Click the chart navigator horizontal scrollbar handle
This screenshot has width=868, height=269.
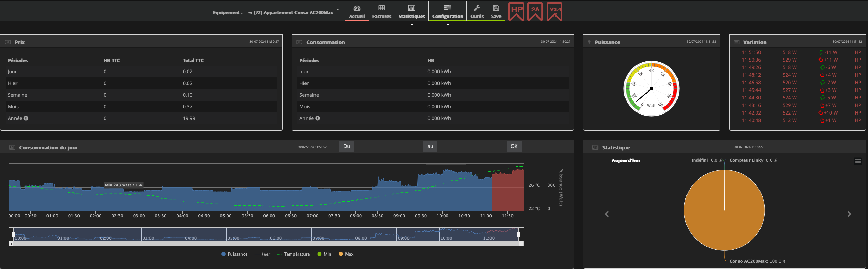tap(266, 244)
